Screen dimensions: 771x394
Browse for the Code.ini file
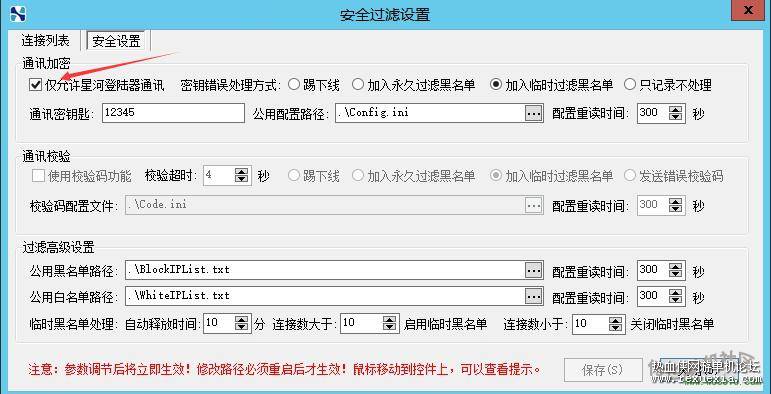coord(534,205)
